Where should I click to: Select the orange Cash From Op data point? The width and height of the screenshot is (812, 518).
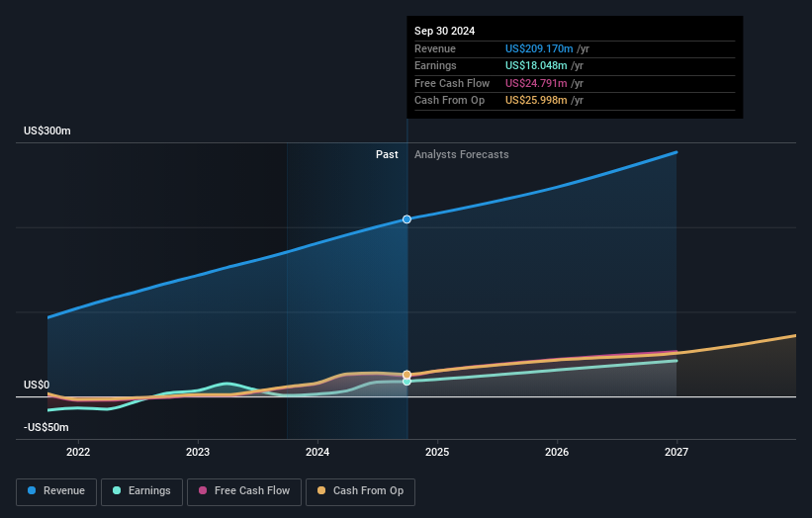(407, 374)
